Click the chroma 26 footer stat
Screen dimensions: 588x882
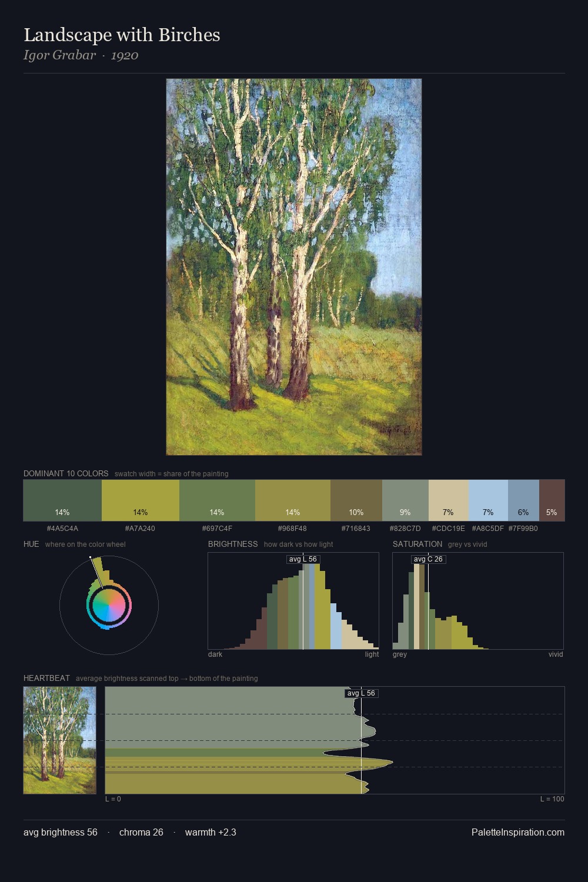click(x=141, y=832)
